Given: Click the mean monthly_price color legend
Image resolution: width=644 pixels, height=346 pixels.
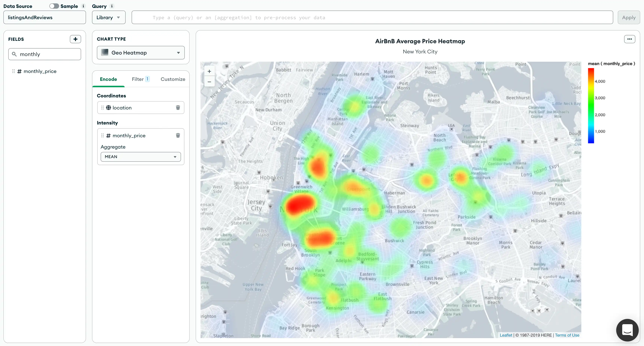Looking at the screenshot, I should click(591, 105).
